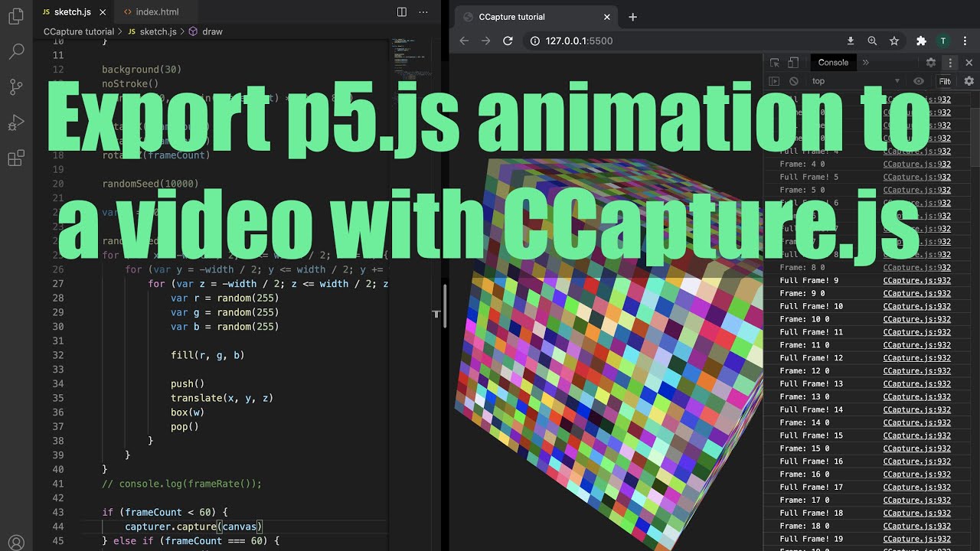980x551 pixels.
Task: Open the zoom control in the address bar
Action: [x=872, y=41]
